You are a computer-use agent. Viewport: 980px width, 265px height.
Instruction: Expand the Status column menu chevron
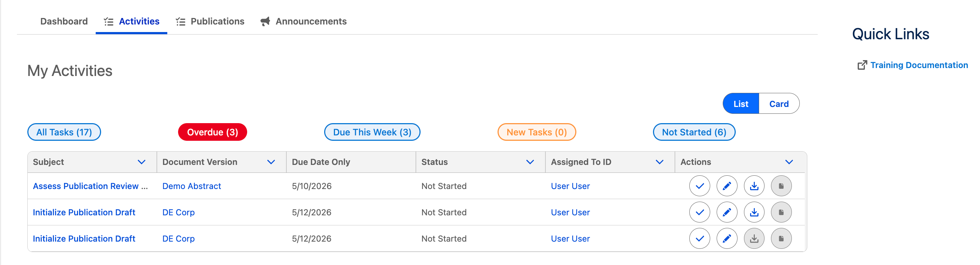point(530,162)
